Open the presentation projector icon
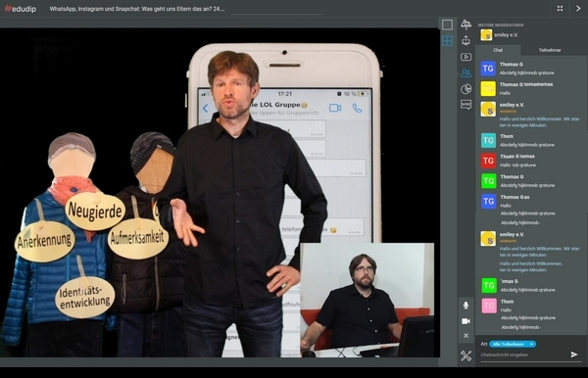The image size is (588, 378). tap(465, 24)
